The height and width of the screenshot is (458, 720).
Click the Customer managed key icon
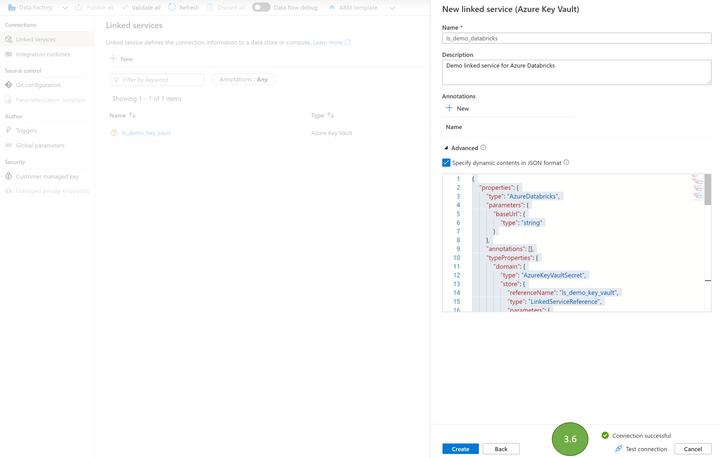pos(8,176)
